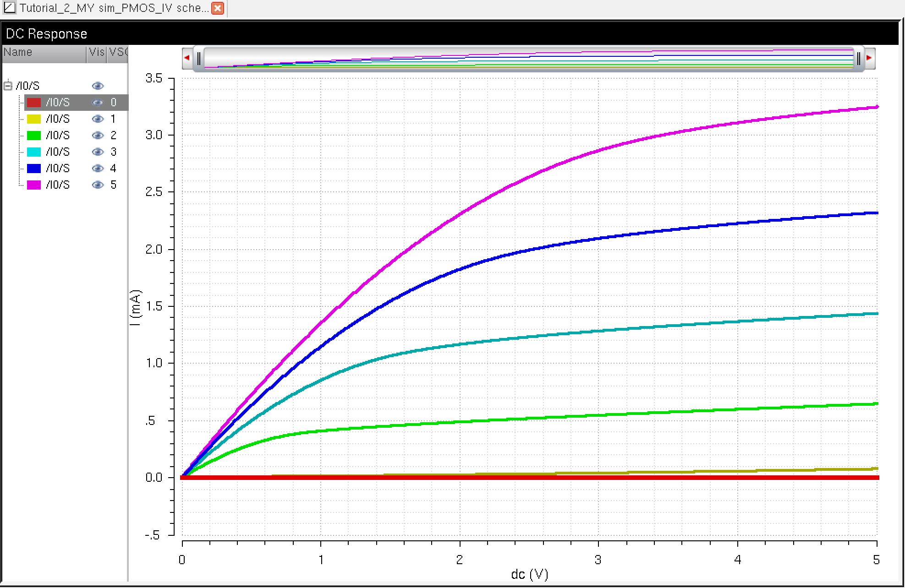
Task: Click the Vis column header
Action: click(x=97, y=53)
